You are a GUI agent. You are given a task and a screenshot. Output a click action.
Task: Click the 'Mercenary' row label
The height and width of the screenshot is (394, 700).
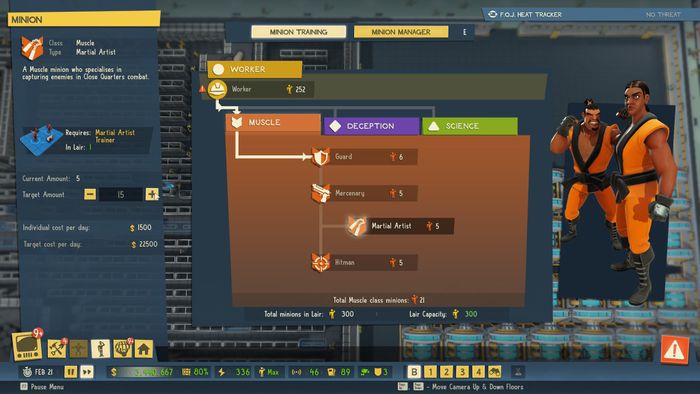pyautogui.click(x=350, y=193)
